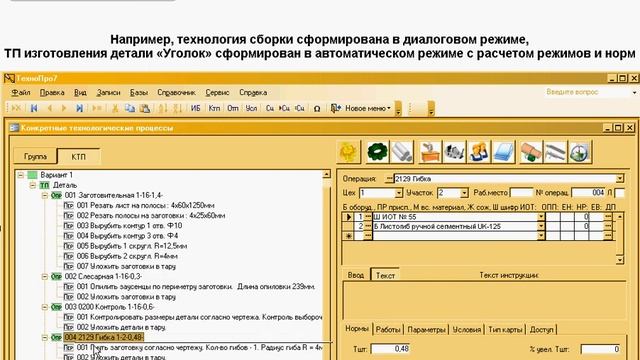The width and height of the screenshot is (640, 360).
Task: Go to the next record arrow
Action: tap(64, 108)
